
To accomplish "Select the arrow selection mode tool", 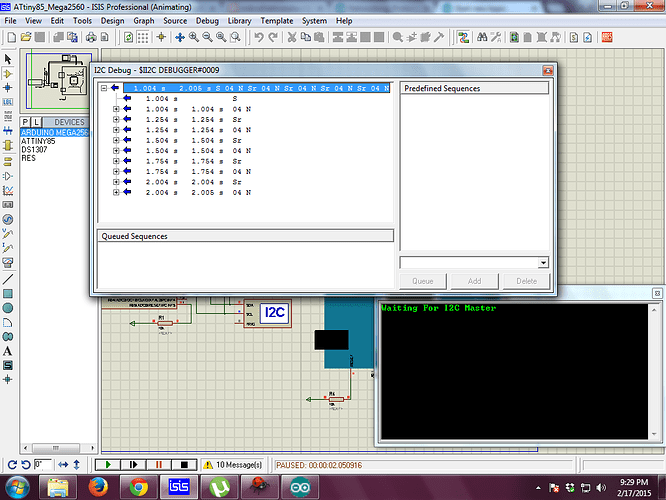I will 8,59.
